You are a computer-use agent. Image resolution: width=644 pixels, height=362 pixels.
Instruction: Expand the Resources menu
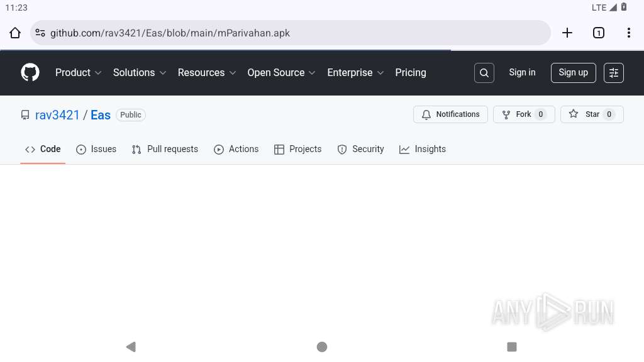tap(206, 73)
